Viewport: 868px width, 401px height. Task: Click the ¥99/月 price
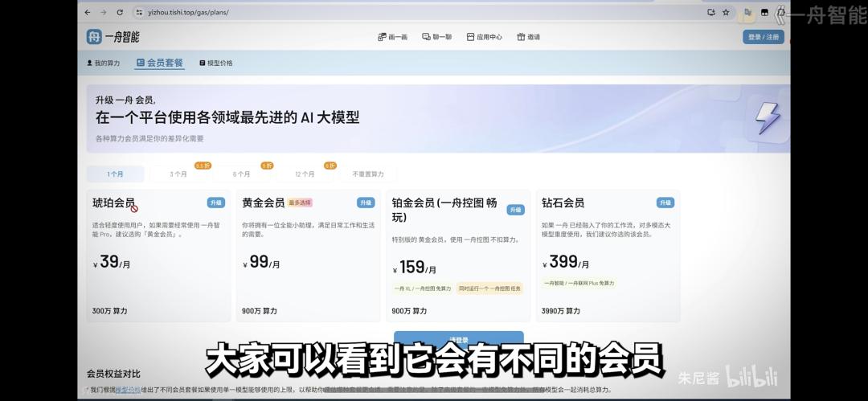point(261,262)
